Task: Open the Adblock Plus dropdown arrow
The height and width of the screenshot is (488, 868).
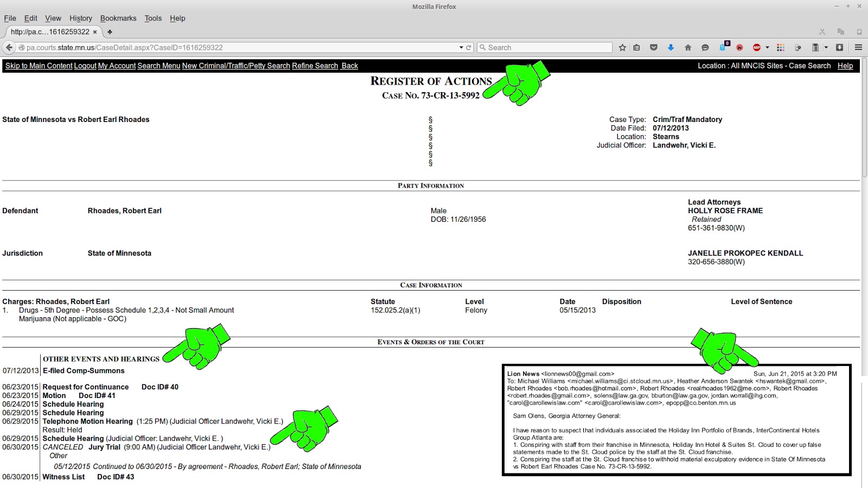Action: click(x=767, y=48)
